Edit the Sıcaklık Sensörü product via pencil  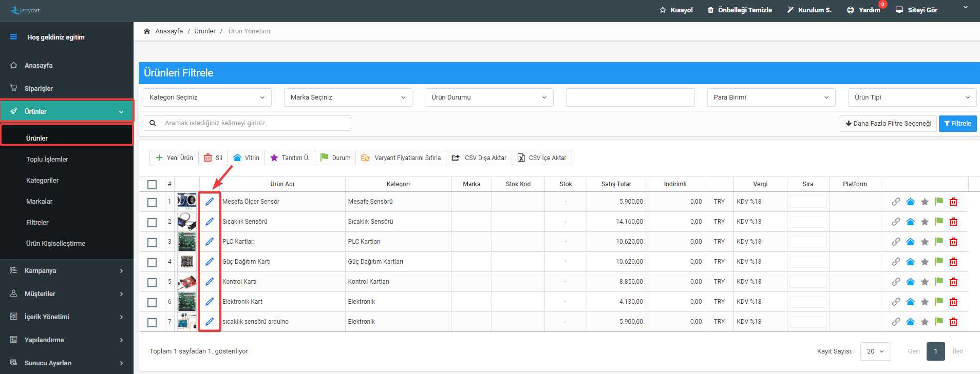[210, 222]
